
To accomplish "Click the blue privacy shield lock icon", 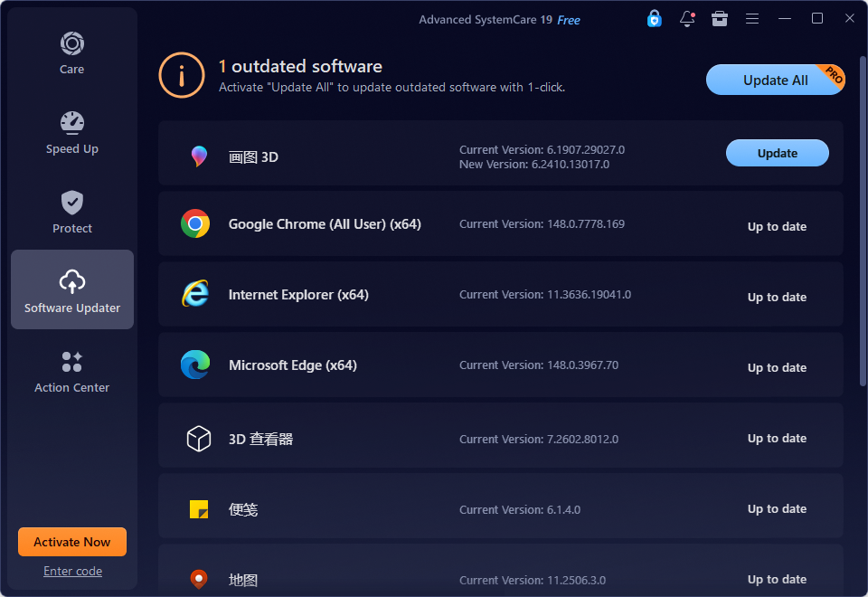I will click(655, 18).
